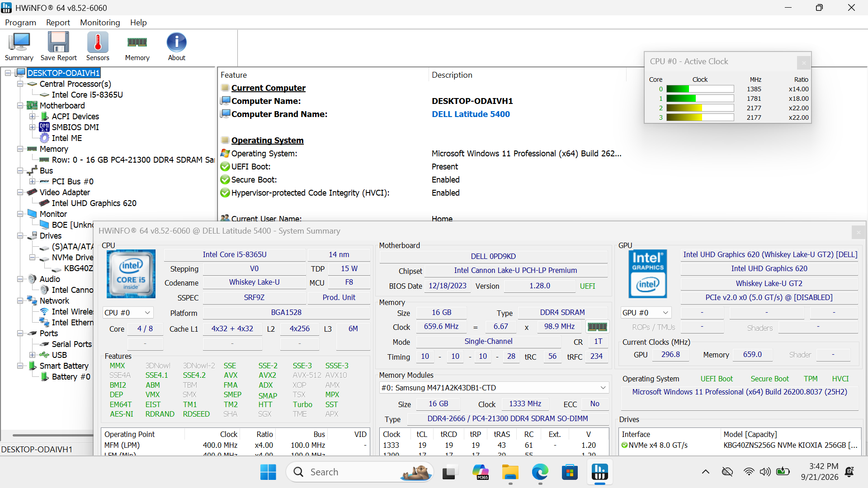The image size is (868, 488).
Task: Open File Explorer from the taskbar
Action: pos(510,472)
